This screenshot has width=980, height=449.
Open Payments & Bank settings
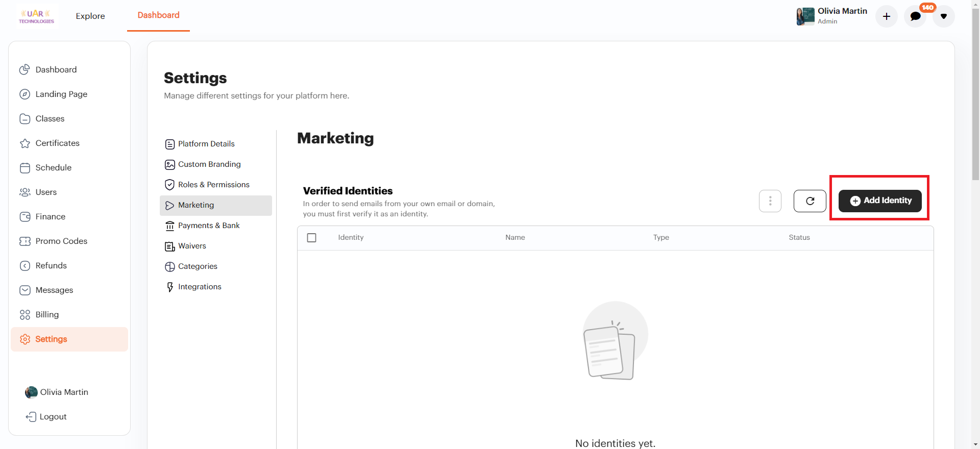pyautogui.click(x=209, y=226)
